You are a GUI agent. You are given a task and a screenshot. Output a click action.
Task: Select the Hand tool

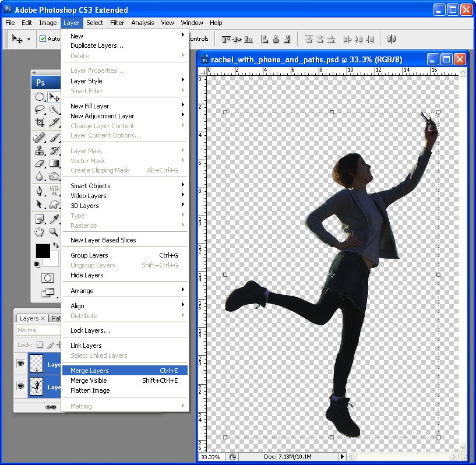coord(40,232)
